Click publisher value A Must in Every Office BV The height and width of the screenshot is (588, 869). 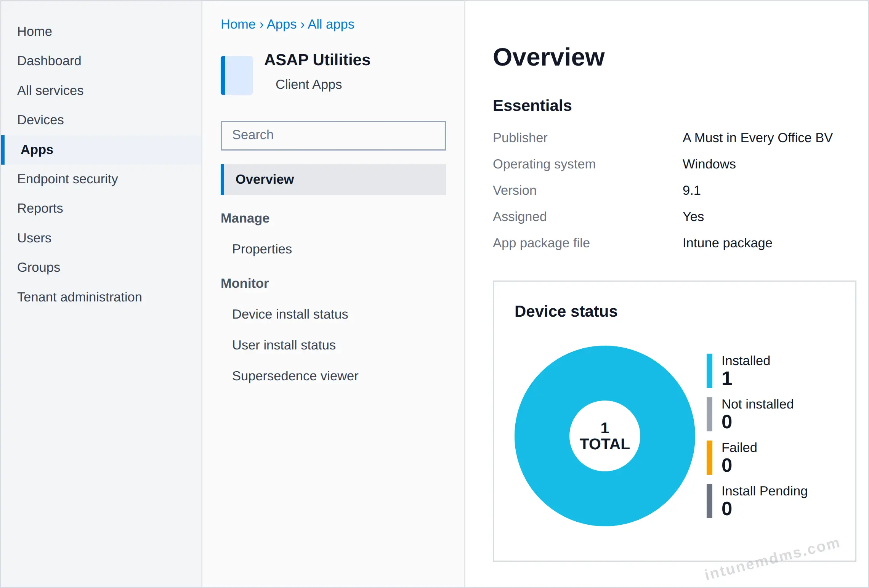[757, 138]
